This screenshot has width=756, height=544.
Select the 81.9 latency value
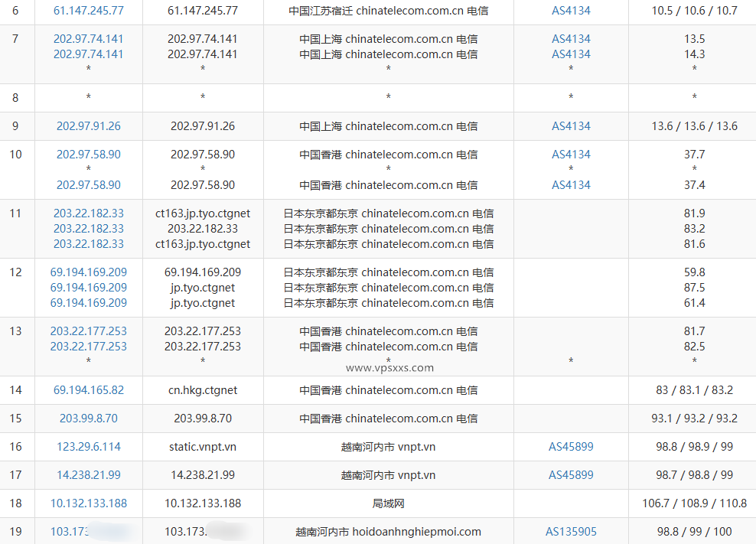click(694, 213)
